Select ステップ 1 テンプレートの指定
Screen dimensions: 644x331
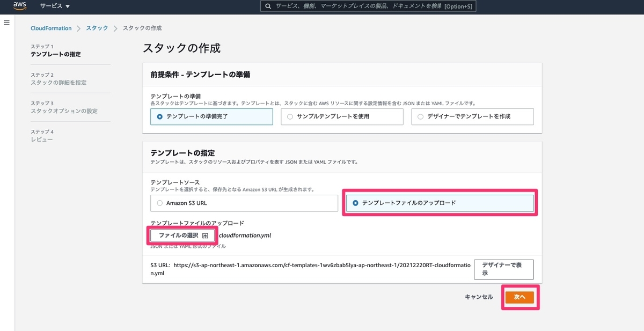click(x=56, y=51)
